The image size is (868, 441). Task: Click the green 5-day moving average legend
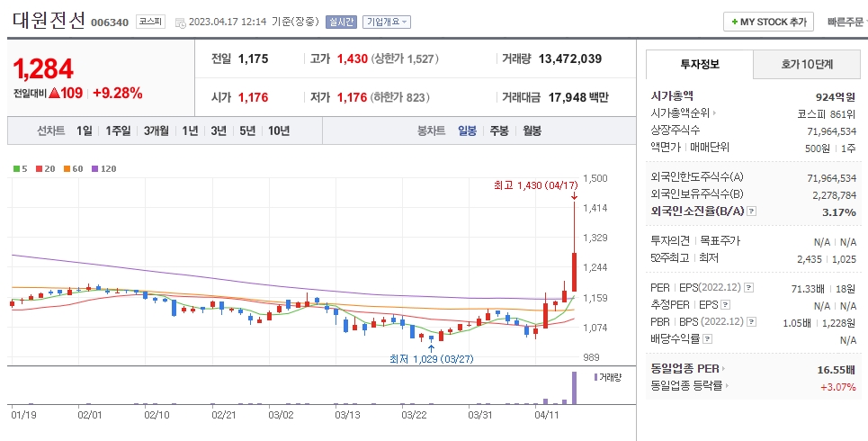click(21, 169)
